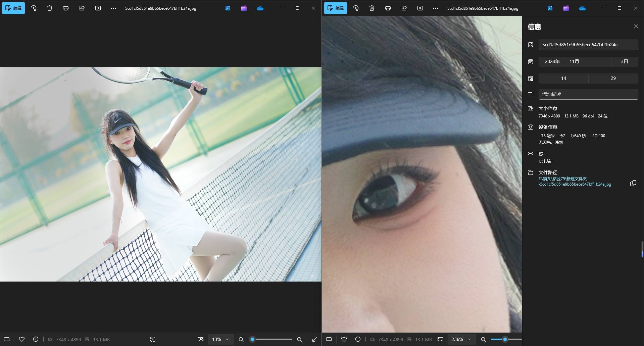The image size is (644, 346).
Task: Click the 编辑 edit button in left window
Action: pos(13,8)
